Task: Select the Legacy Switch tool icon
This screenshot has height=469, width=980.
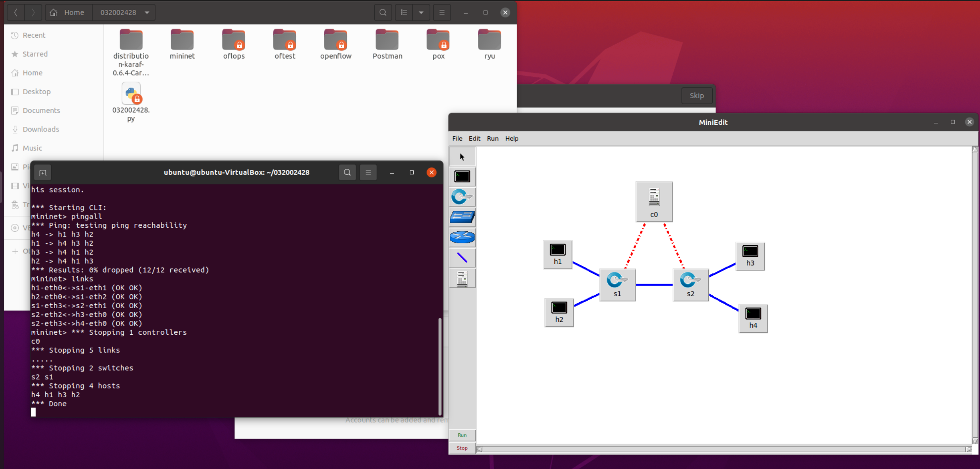Action: 462,217
